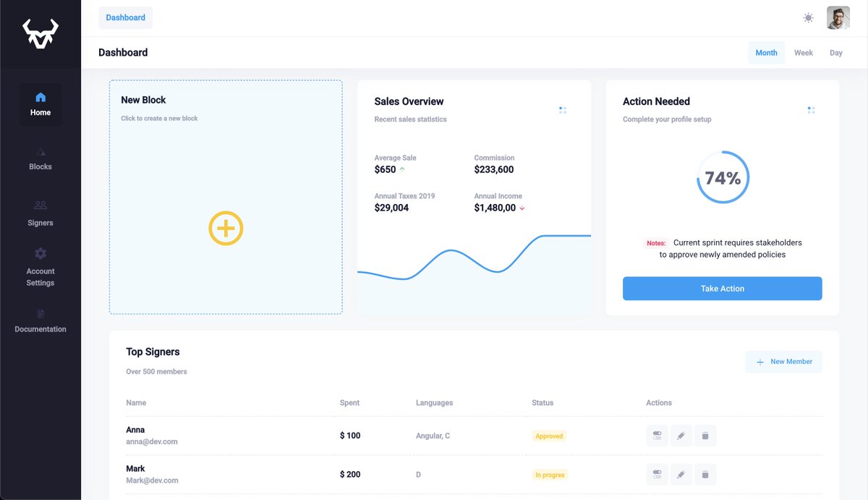Image resolution: width=868 pixels, height=500 pixels.
Task: Click the Average Sale $650 value
Action: pos(385,169)
